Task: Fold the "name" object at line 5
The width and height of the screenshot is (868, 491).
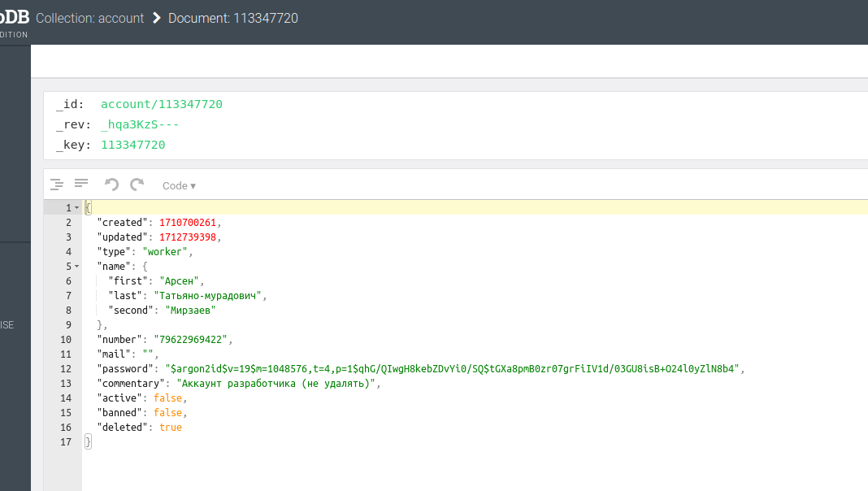Action: [76, 267]
